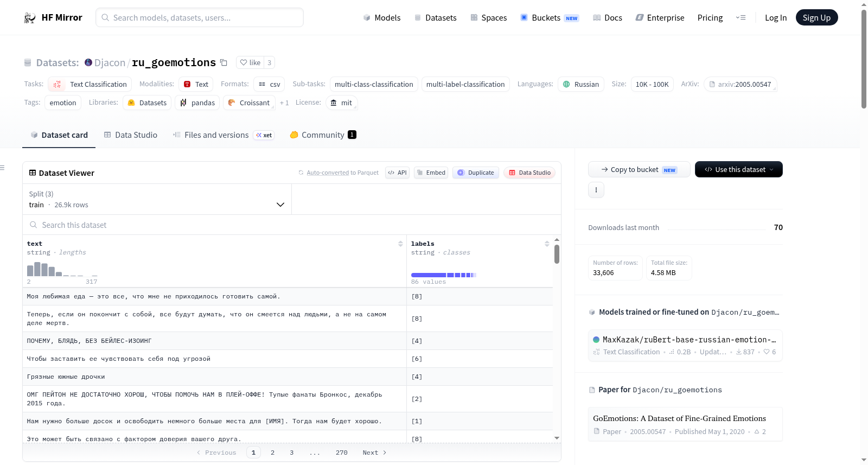The height and width of the screenshot is (465, 868).
Task: Open the Buckets navigation link
Action: pyautogui.click(x=550, y=18)
